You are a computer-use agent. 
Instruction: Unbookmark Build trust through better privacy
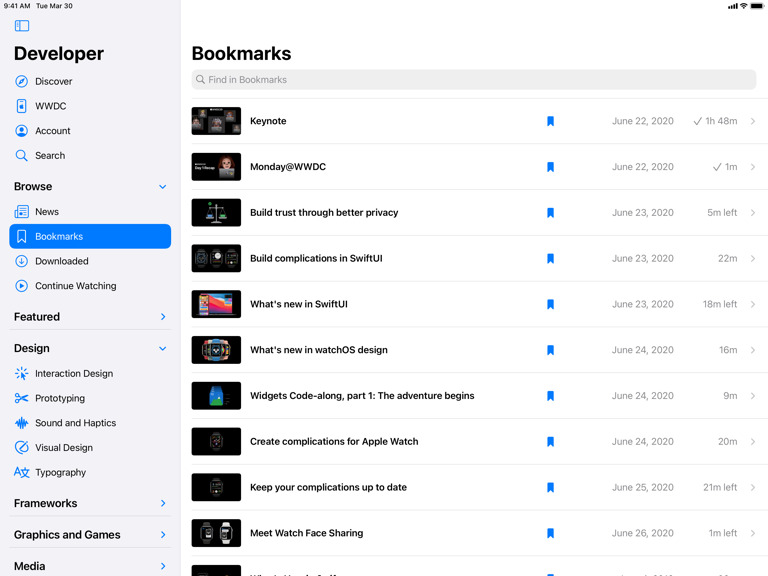coord(551,213)
